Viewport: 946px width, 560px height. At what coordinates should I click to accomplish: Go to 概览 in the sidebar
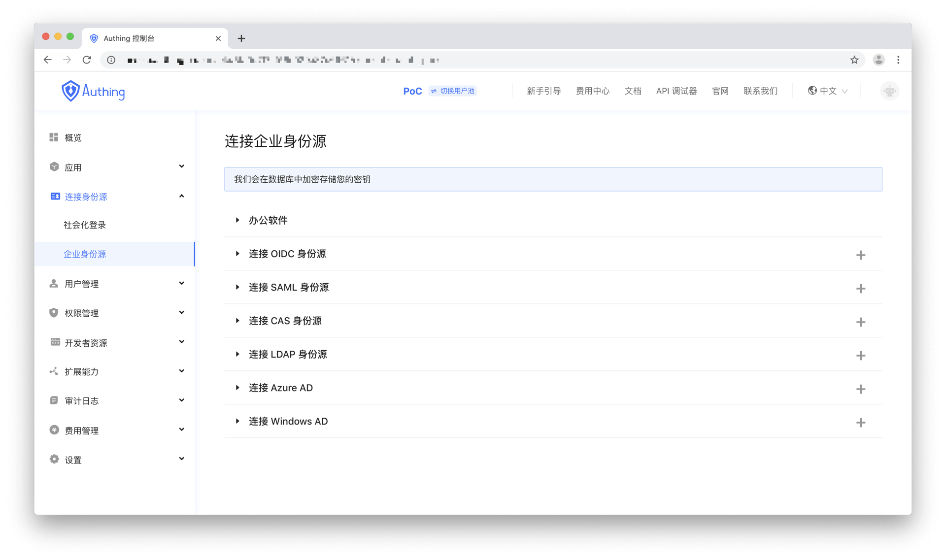pos(73,138)
